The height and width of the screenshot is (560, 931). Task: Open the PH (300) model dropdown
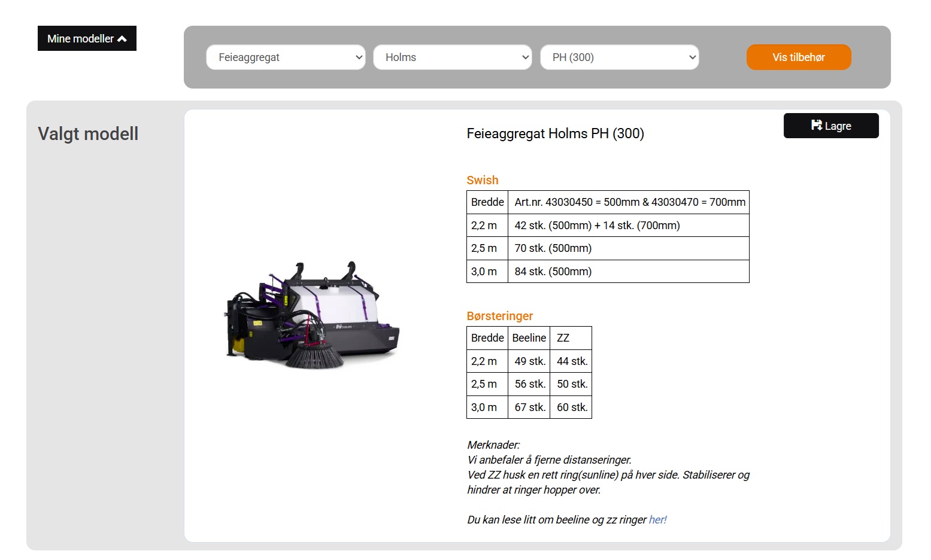620,57
